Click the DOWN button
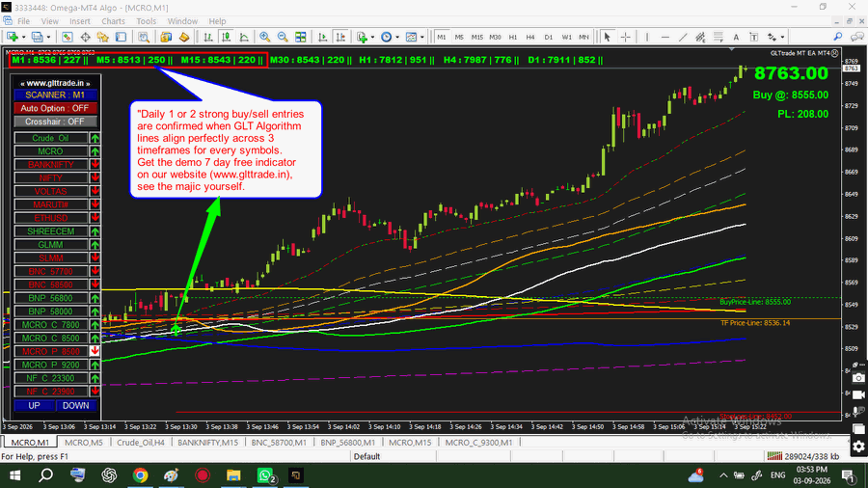This screenshot has width=868, height=488. click(x=76, y=406)
